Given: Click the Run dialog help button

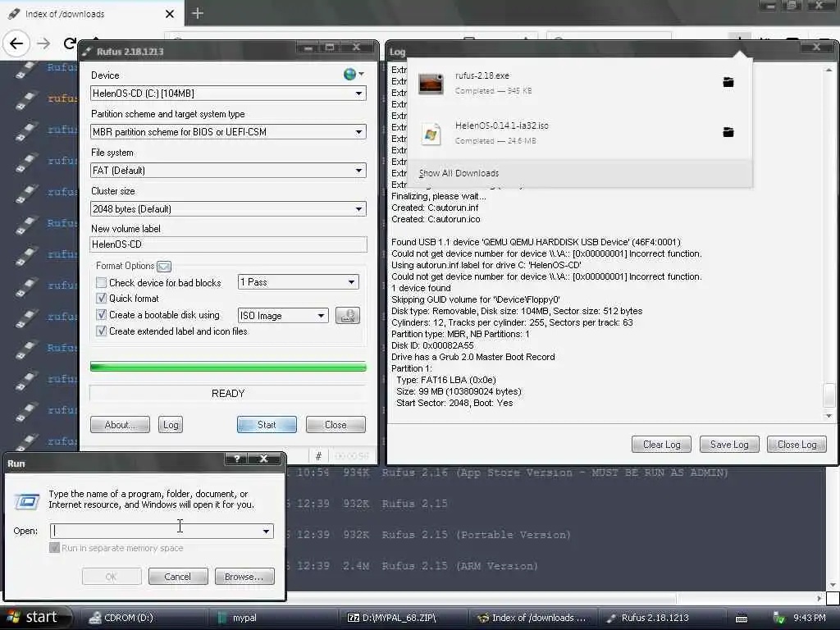Looking at the screenshot, I should coord(237,459).
